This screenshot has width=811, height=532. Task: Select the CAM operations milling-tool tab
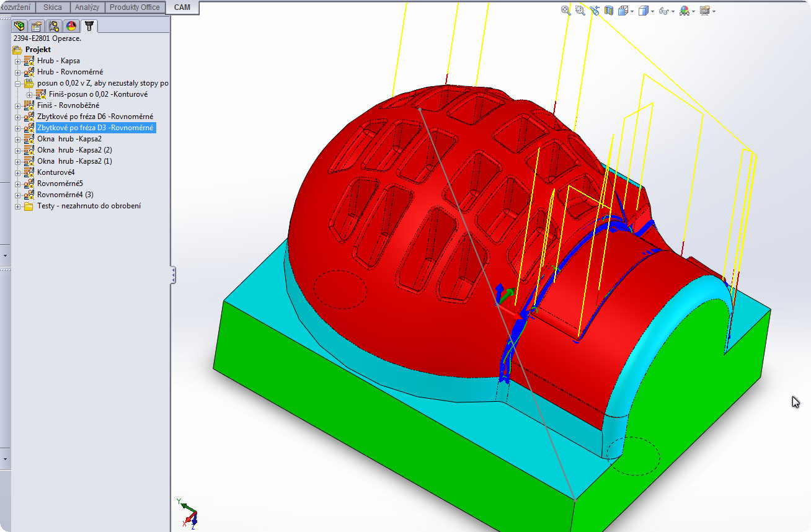click(x=89, y=26)
